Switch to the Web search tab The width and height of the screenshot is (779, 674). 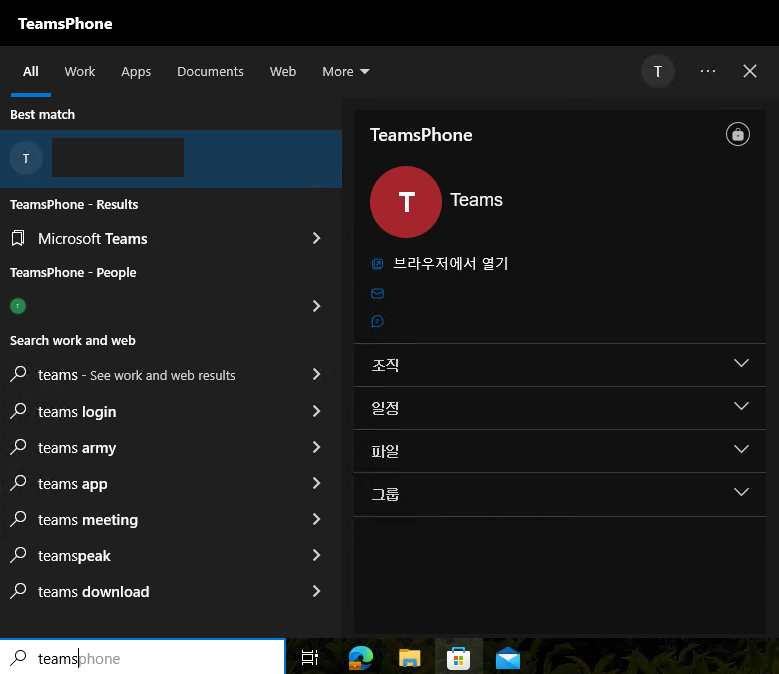tap(283, 72)
